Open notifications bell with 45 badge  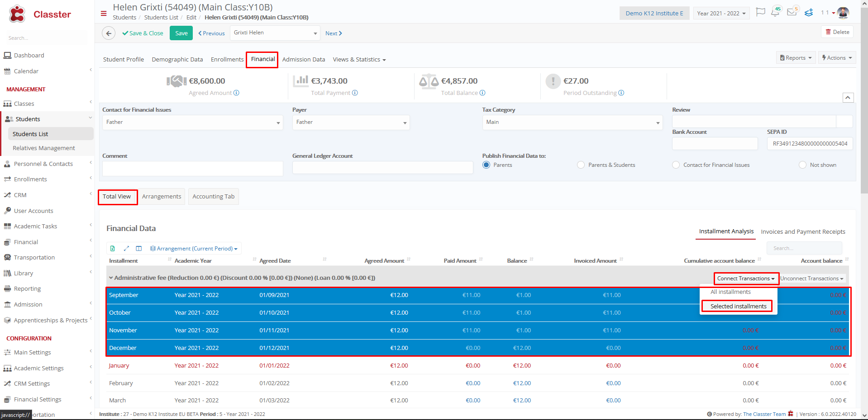[x=776, y=12]
